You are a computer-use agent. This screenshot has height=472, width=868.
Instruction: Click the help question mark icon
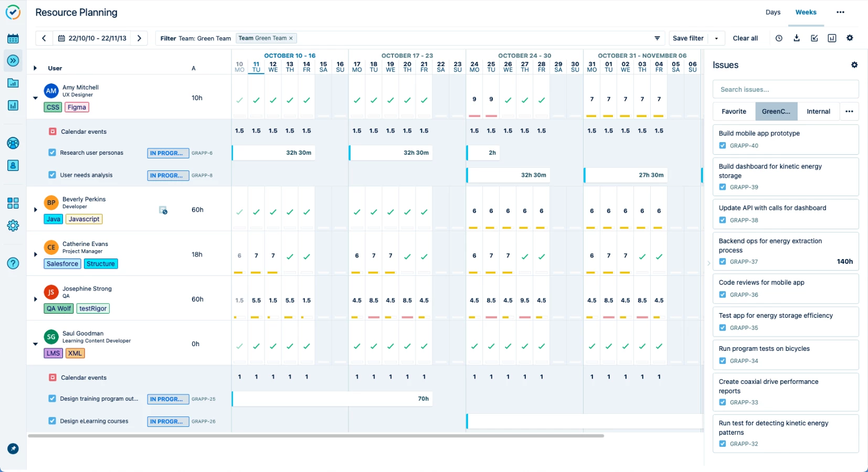tap(13, 263)
